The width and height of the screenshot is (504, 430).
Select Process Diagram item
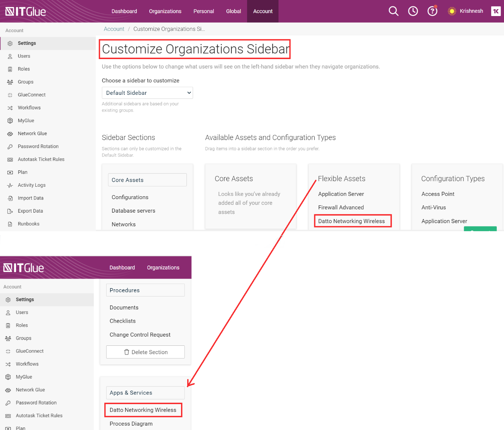(x=131, y=424)
